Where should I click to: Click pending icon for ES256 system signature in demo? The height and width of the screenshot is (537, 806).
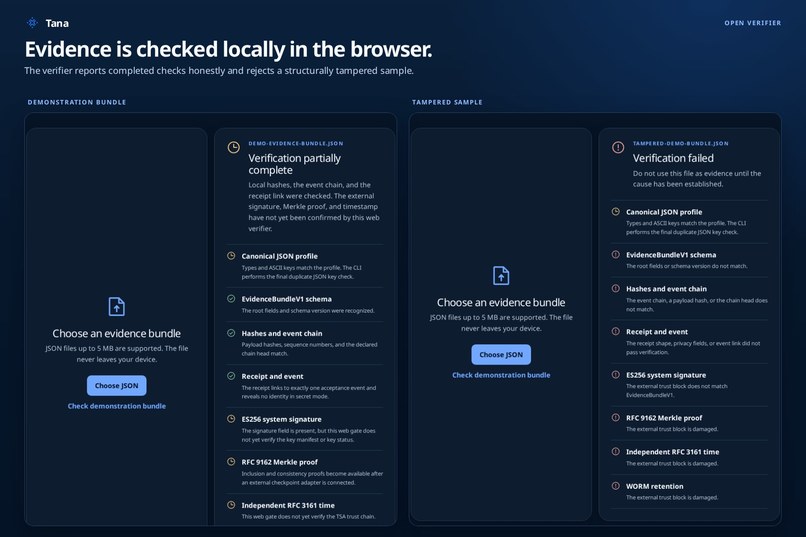(x=231, y=419)
